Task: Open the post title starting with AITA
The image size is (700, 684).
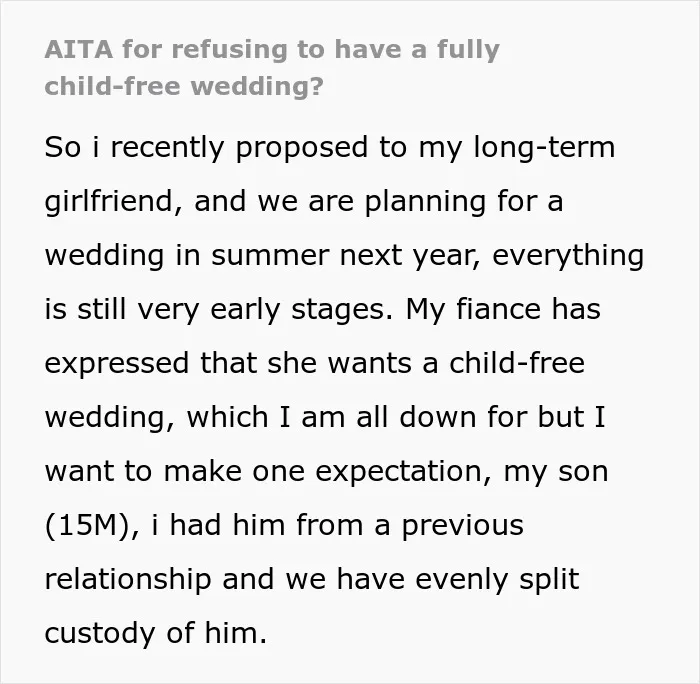Action: [x=272, y=68]
